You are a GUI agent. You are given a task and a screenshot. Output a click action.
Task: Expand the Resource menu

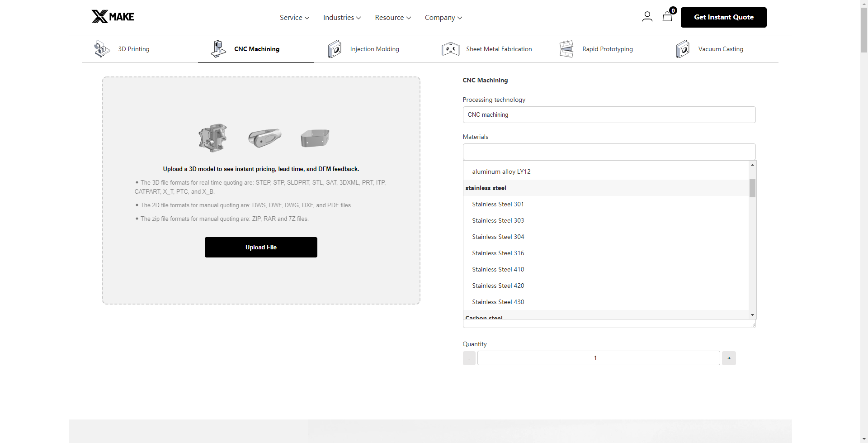[392, 18]
